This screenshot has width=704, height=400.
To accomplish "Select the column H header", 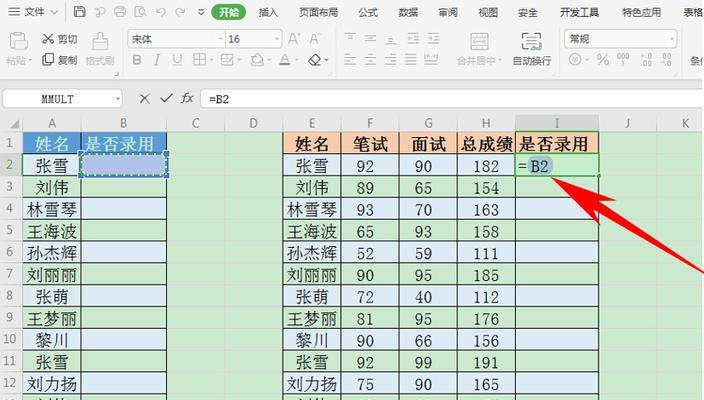I will (x=486, y=123).
